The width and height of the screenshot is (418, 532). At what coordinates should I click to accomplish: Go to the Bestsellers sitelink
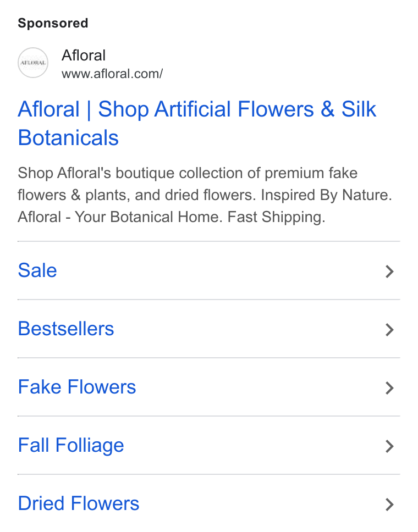click(66, 329)
